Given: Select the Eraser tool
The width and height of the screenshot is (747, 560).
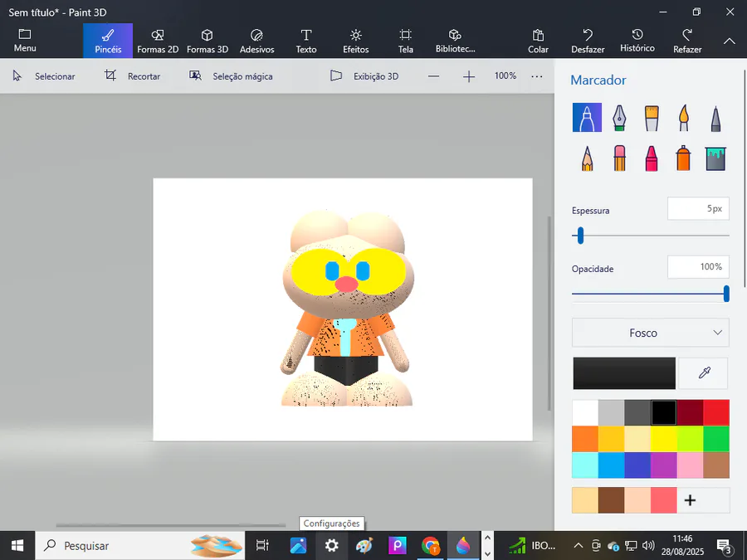Looking at the screenshot, I should tap(619, 158).
